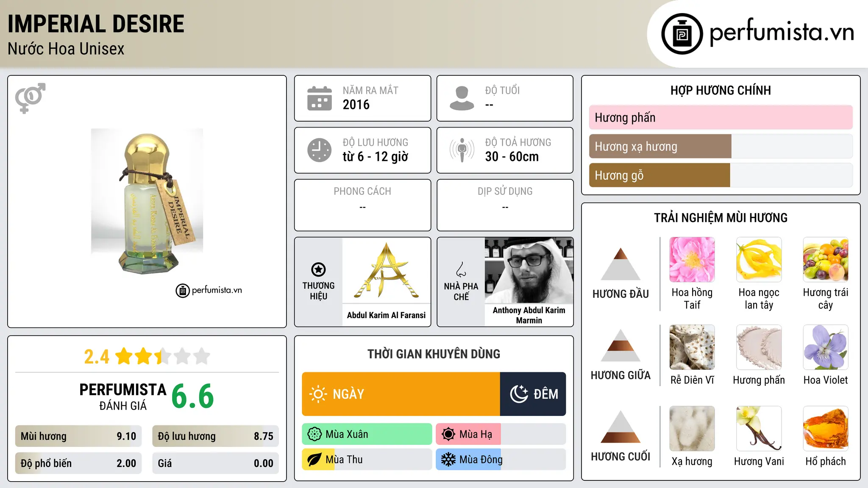This screenshot has height=488, width=868.
Task: Click the leaf icon for Mùa Thu
Action: click(314, 460)
